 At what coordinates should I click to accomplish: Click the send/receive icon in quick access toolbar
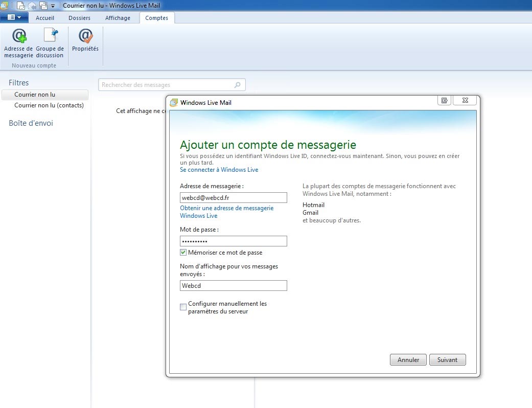click(43, 6)
